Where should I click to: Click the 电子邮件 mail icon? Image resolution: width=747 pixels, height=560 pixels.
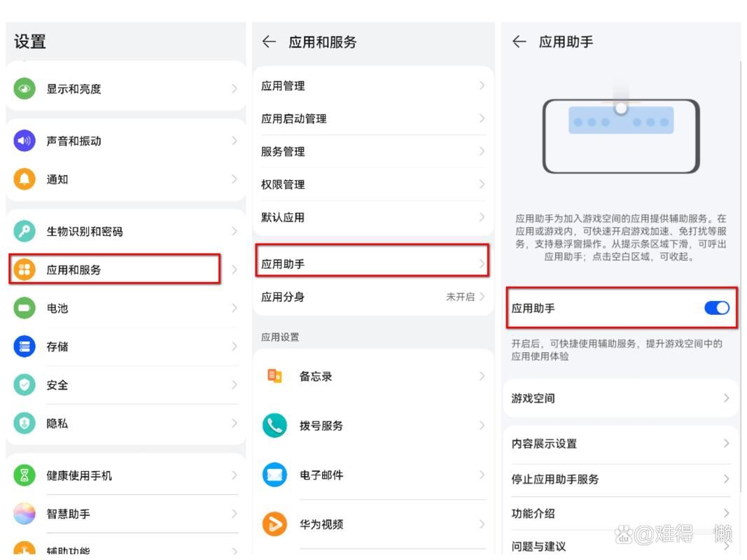275,475
